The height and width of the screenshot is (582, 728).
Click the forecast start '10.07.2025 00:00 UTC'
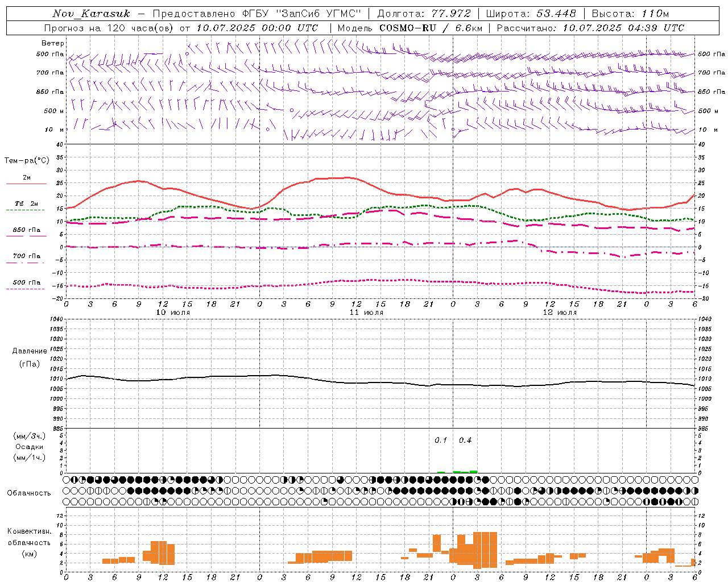tap(258, 28)
